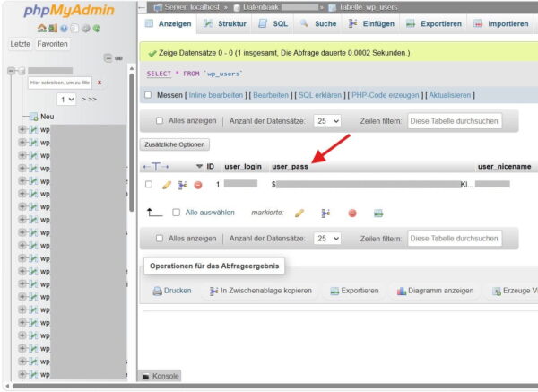
Task: Click the Konsole terminal icon
Action: [x=146, y=376]
